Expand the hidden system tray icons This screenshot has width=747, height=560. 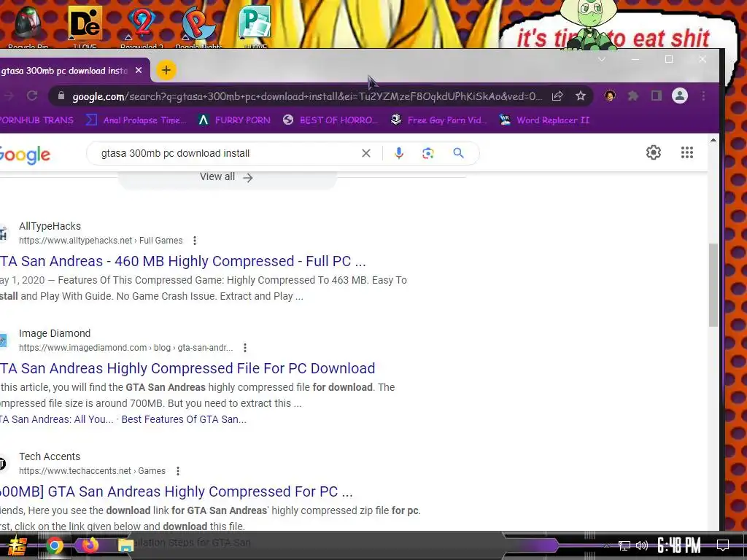click(606, 545)
